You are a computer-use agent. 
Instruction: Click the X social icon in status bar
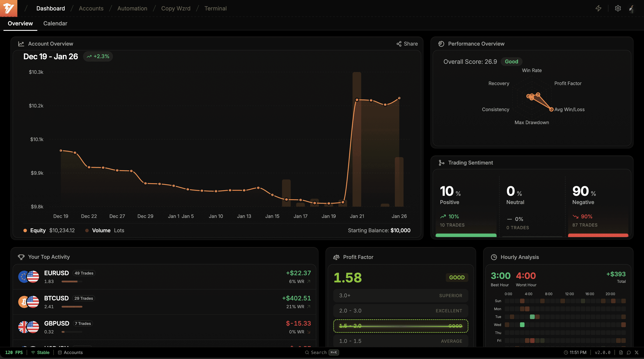[x=636, y=352]
